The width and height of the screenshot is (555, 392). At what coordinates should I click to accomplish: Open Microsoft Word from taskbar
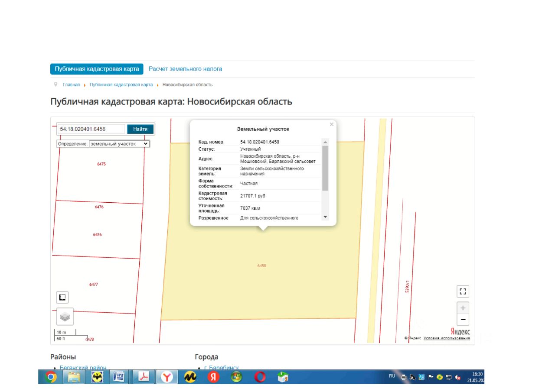point(118,377)
